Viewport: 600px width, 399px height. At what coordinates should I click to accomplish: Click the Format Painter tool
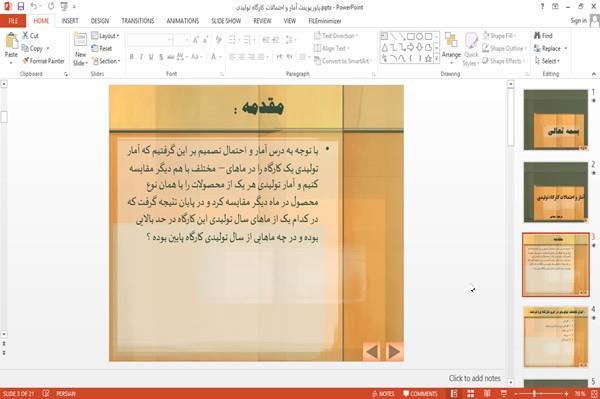43,61
